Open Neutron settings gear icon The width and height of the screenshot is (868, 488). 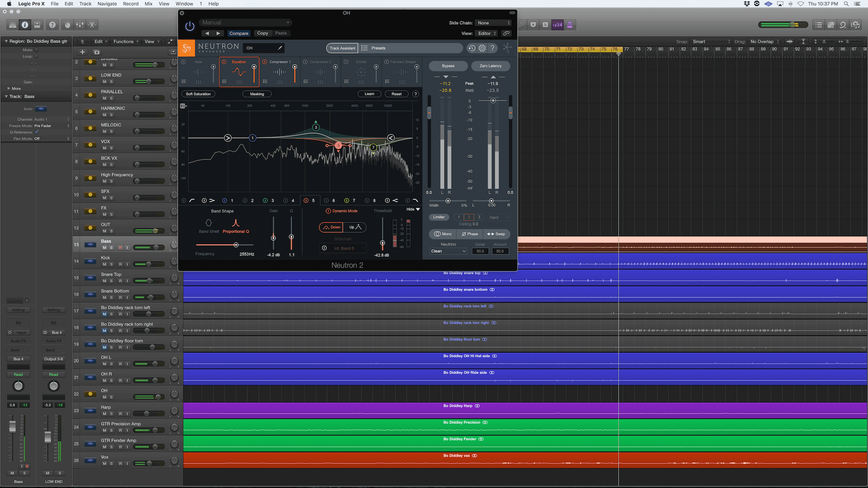point(482,48)
